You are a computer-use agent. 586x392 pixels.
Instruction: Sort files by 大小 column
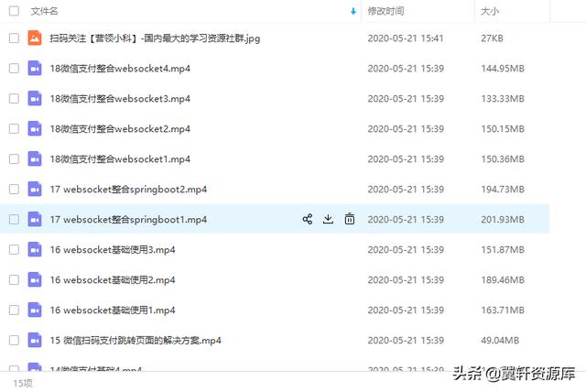click(x=490, y=11)
